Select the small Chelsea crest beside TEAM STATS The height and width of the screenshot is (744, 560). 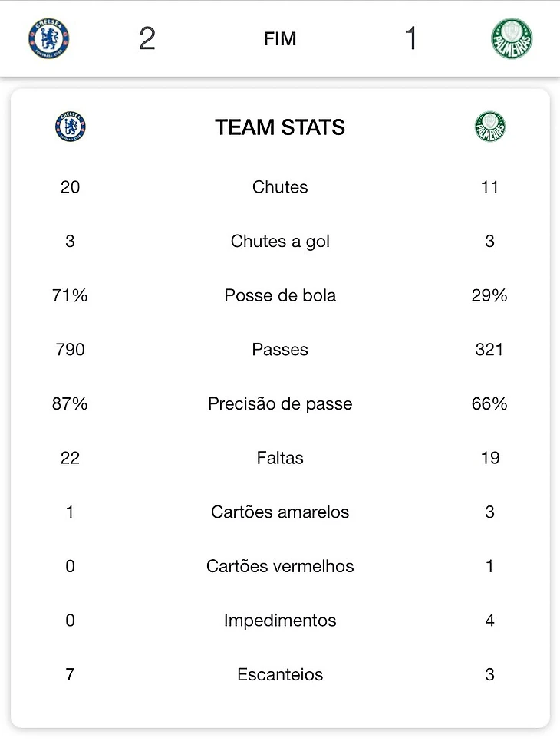[71, 127]
